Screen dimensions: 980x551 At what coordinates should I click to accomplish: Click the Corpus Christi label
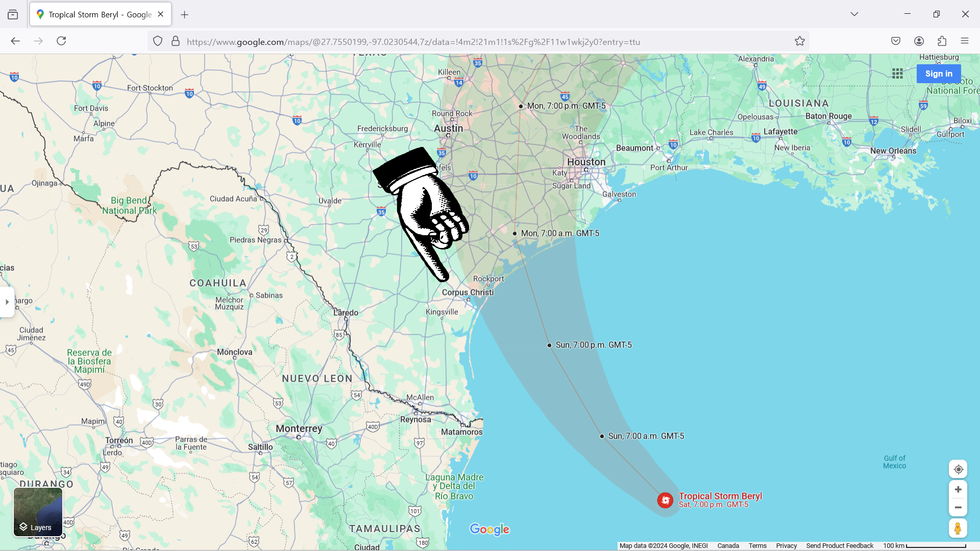coord(468,293)
